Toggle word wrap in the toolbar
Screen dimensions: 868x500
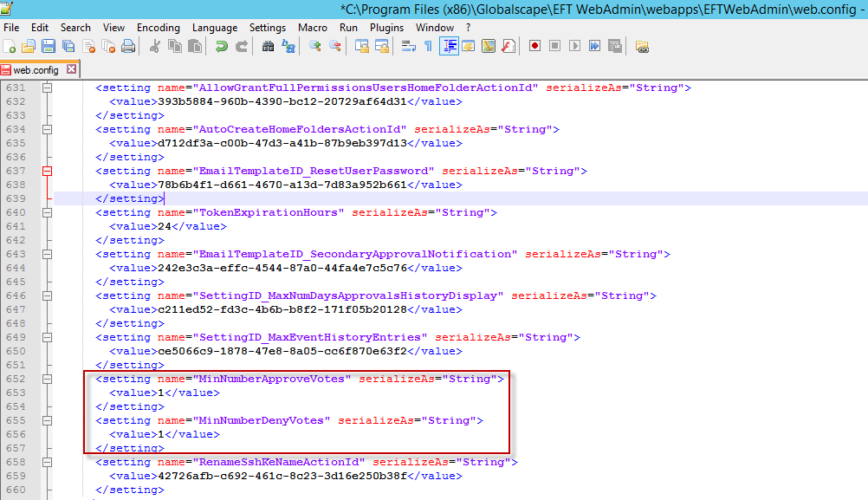point(407,46)
